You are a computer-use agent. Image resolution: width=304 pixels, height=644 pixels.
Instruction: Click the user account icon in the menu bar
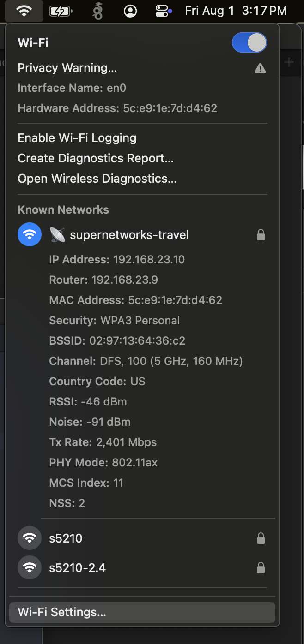(130, 10)
